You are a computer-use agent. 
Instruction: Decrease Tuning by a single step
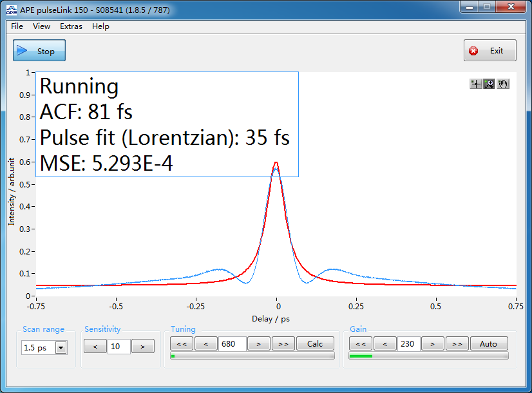pyautogui.click(x=206, y=344)
